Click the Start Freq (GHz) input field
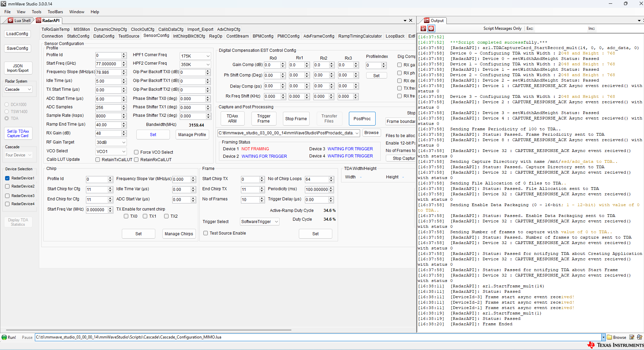 tap(108, 64)
